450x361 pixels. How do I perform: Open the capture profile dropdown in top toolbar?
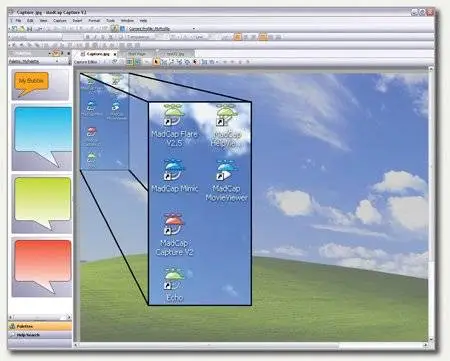tap(194, 29)
